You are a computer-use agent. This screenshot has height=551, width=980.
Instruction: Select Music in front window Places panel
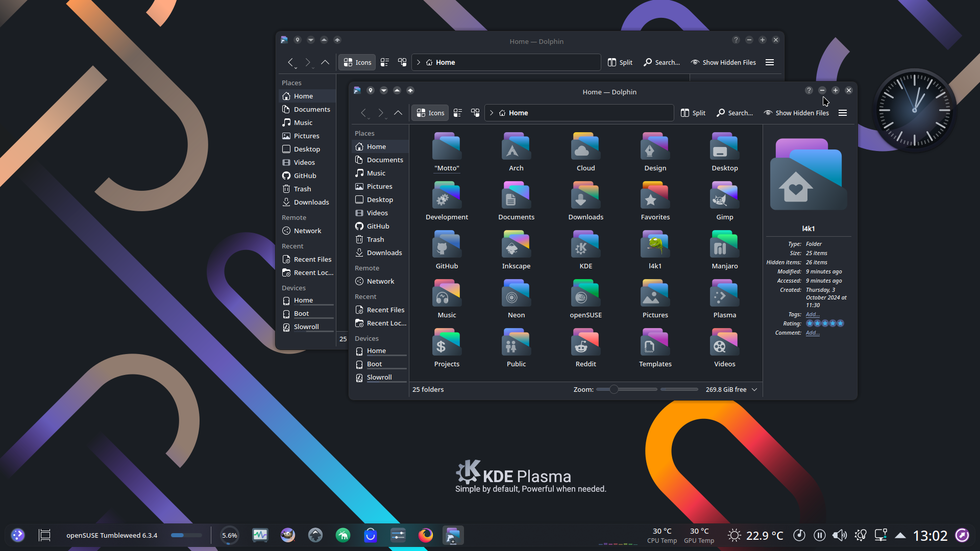[380, 173]
